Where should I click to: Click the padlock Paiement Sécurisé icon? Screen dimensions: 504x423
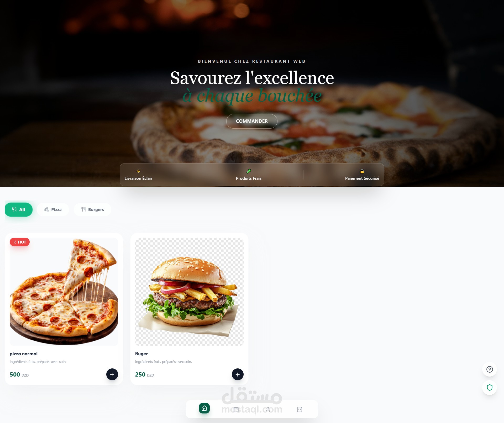coord(362,171)
